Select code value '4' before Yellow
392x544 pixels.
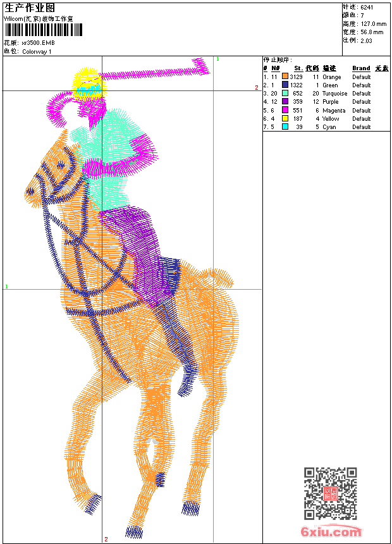317,119
